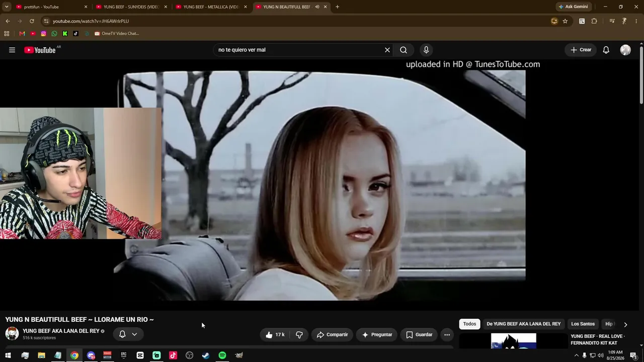The image size is (644, 362).
Task: Open the Kick bookmark
Action: tap(65, 34)
